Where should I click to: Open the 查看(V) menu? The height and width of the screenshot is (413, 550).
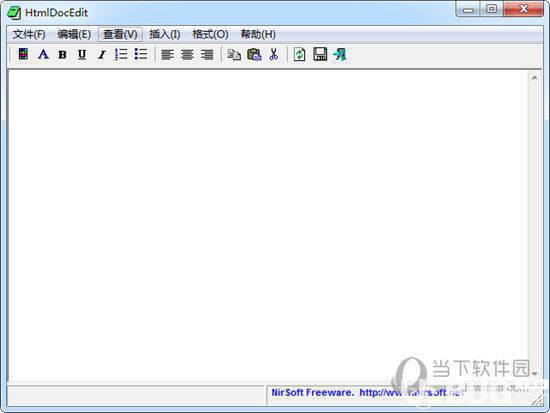coord(120,34)
